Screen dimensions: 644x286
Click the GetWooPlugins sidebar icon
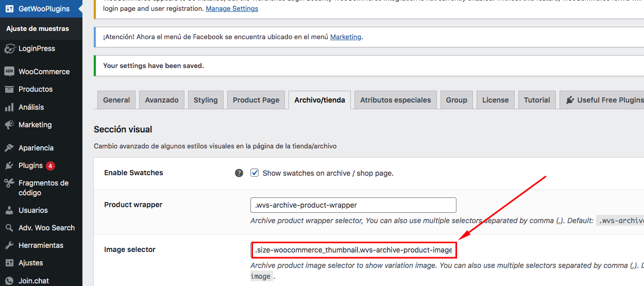click(9, 9)
